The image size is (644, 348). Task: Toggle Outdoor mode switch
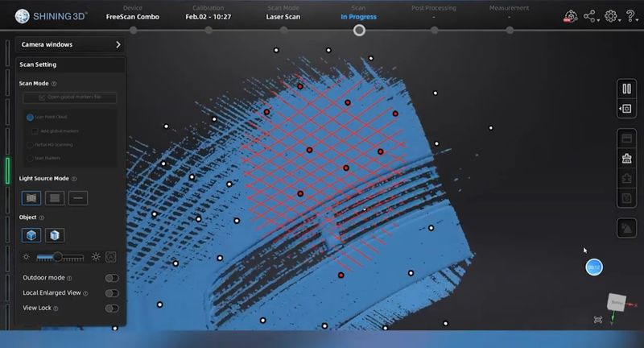click(x=112, y=278)
